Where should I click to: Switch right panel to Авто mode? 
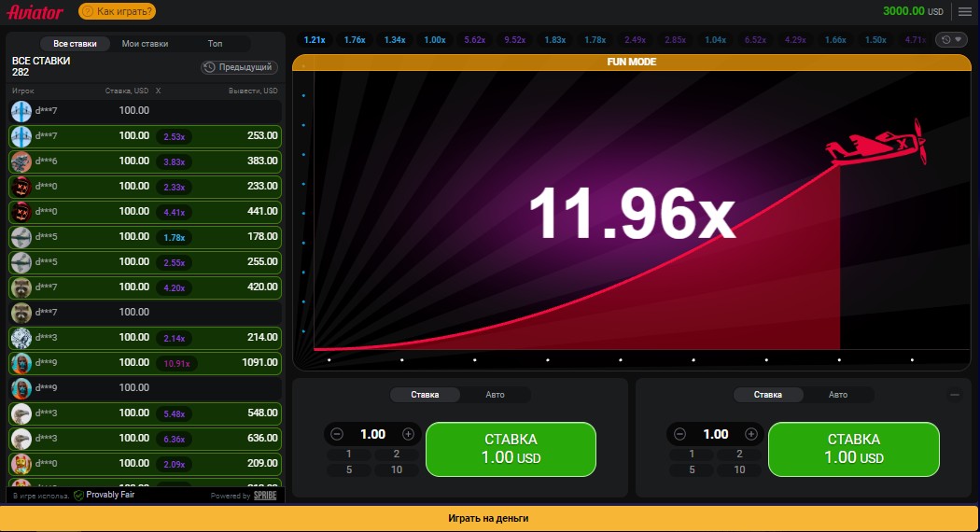[838, 395]
